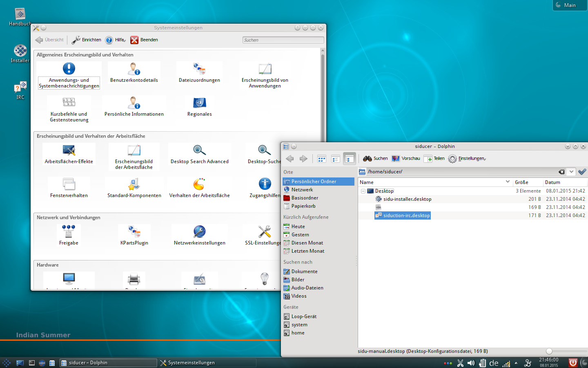This screenshot has height=368, width=588.
Task: Click the volume icon in system tray
Action: [x=471, y=363]
